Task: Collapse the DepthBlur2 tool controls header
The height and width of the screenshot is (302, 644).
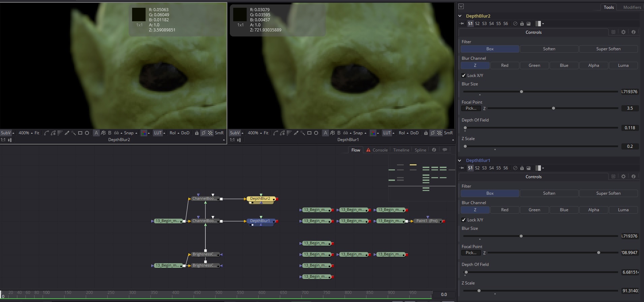Action: pos(460,16)
